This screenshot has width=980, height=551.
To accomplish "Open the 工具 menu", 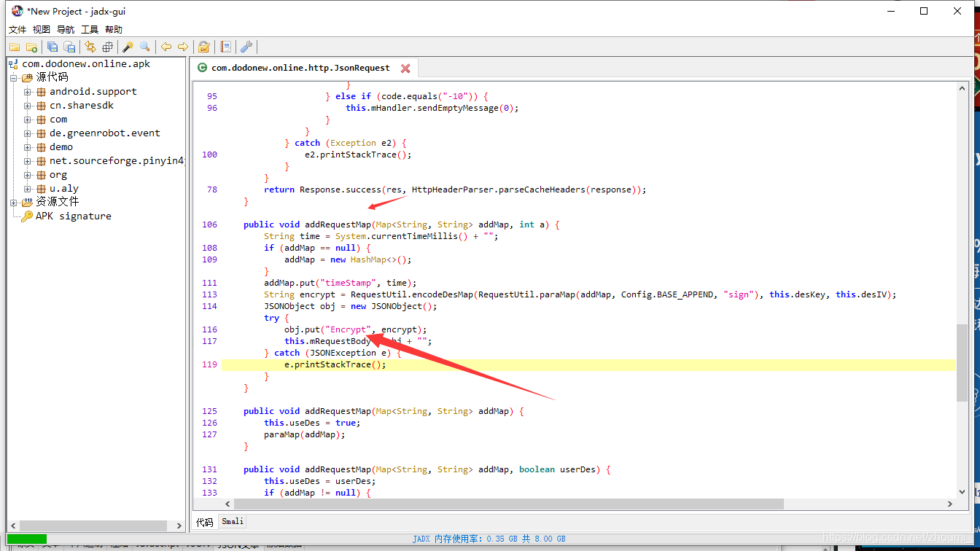I will 90,29.
